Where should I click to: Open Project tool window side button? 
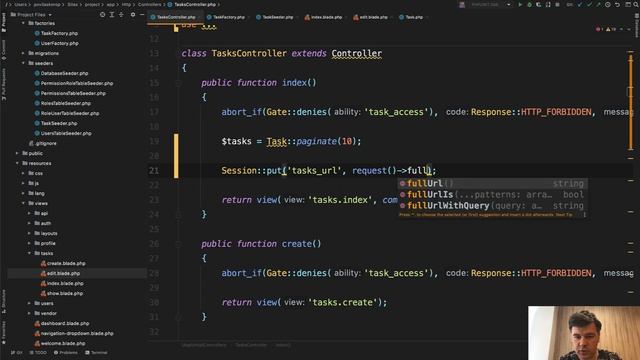pos(4,22)
